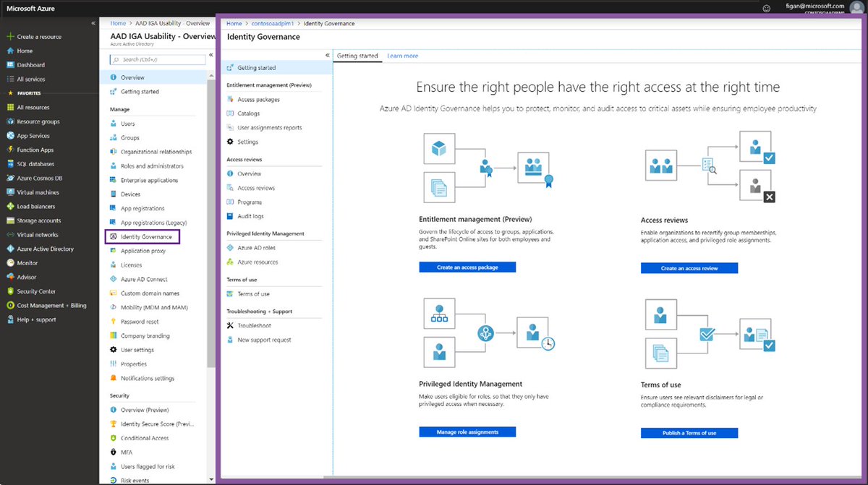Switch to the Getting started tab
The height and width of the screenshot is (485, 868).
click(x=357, y=55)
